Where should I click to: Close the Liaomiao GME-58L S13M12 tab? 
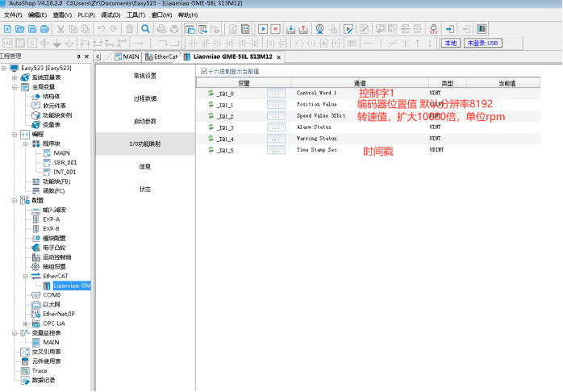coord(278,57)
